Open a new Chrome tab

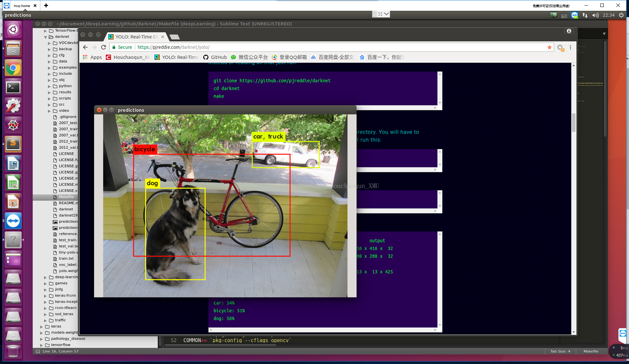(174, 37)
